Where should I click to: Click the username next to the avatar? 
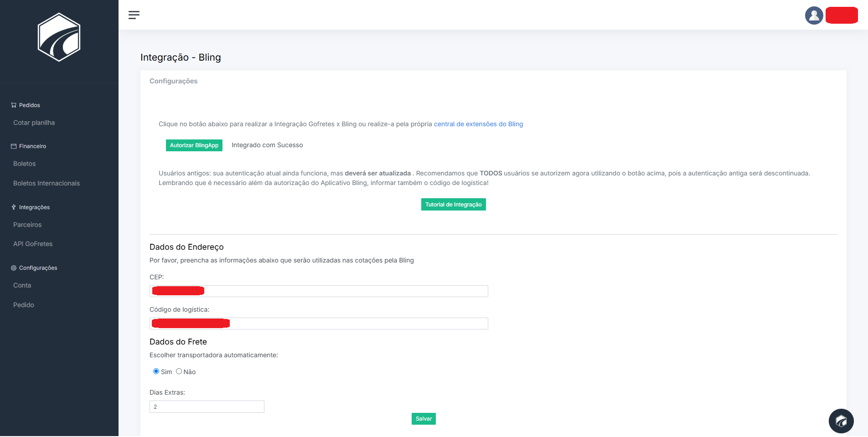point(842,15)
